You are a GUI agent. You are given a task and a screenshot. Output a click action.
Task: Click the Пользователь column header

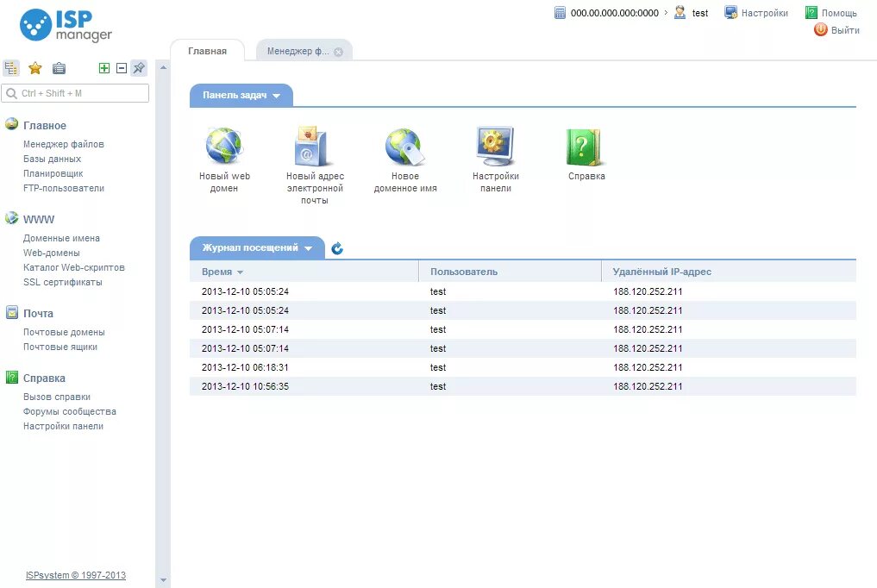click(x=464, y=272)
